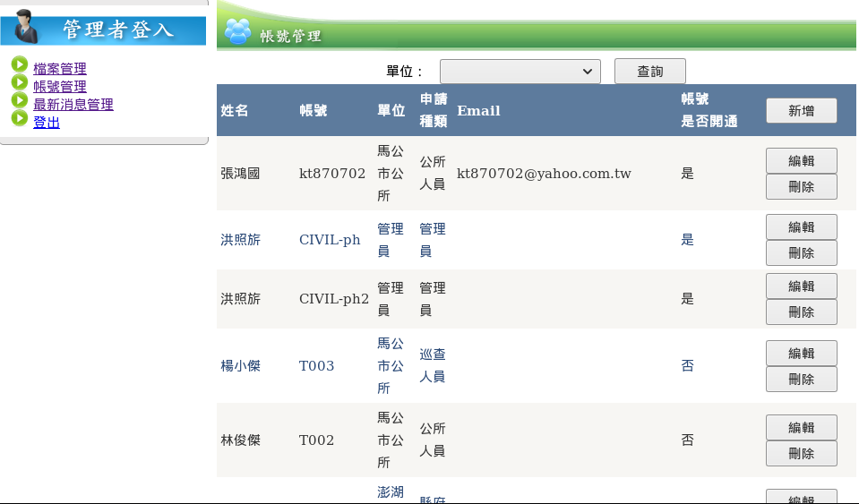Screen dimensions: 859x504
Task: Click the 帳號管理 people icon in header
Action: [237, 31]
